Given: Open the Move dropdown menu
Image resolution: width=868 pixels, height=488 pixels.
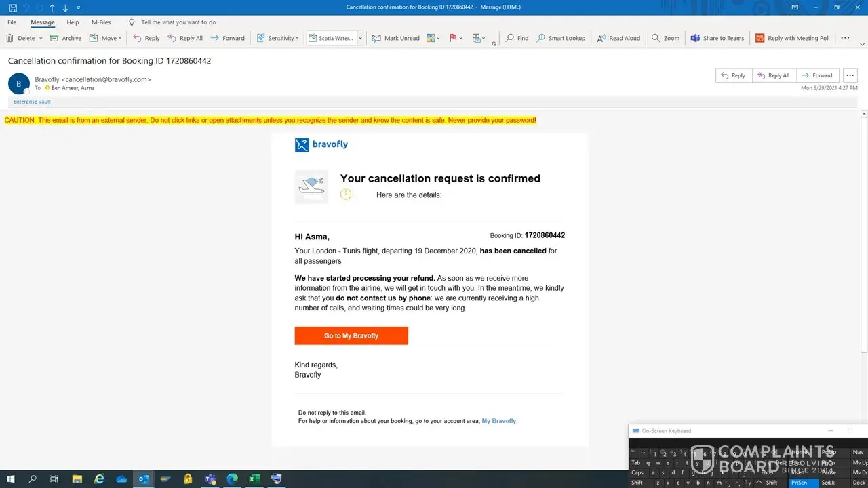Looking at the screenshot, I should [x=106, y=38].
